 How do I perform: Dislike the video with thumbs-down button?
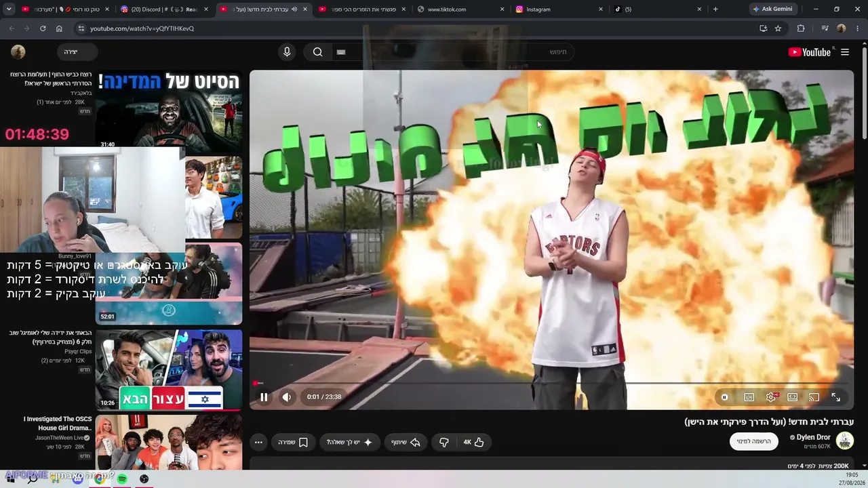point(444,442)
